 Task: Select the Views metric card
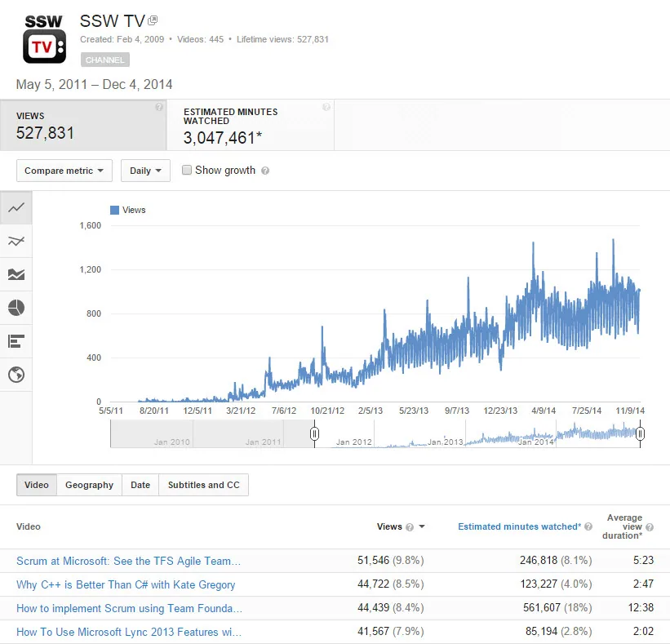(83, 125)
